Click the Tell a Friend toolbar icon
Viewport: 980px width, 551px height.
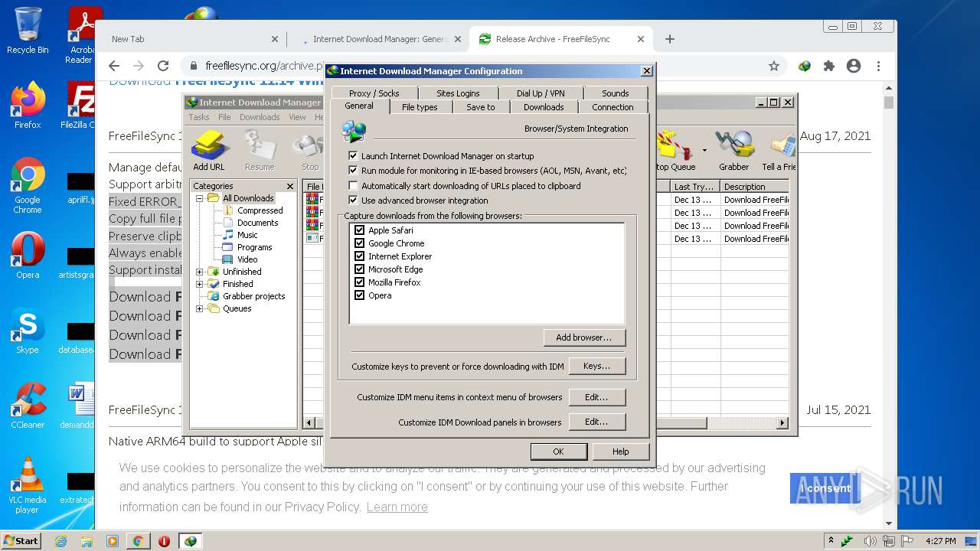[x=779, y=151]
